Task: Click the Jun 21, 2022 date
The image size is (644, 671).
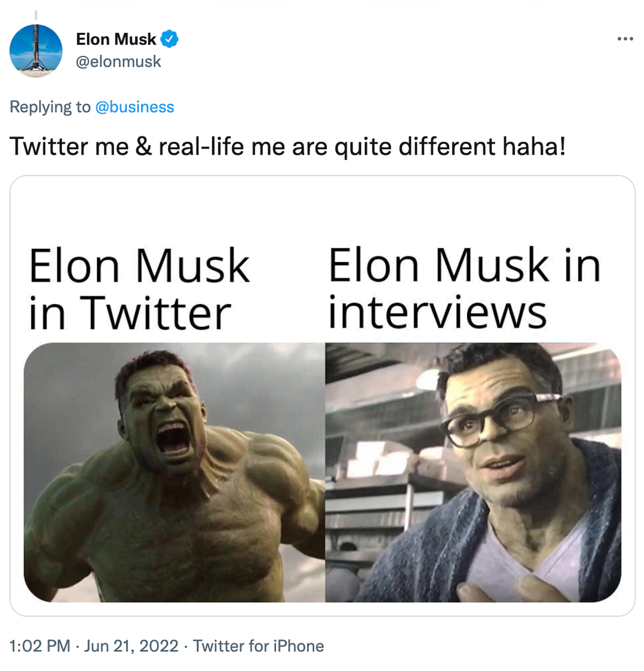Action: pos(131,646)
